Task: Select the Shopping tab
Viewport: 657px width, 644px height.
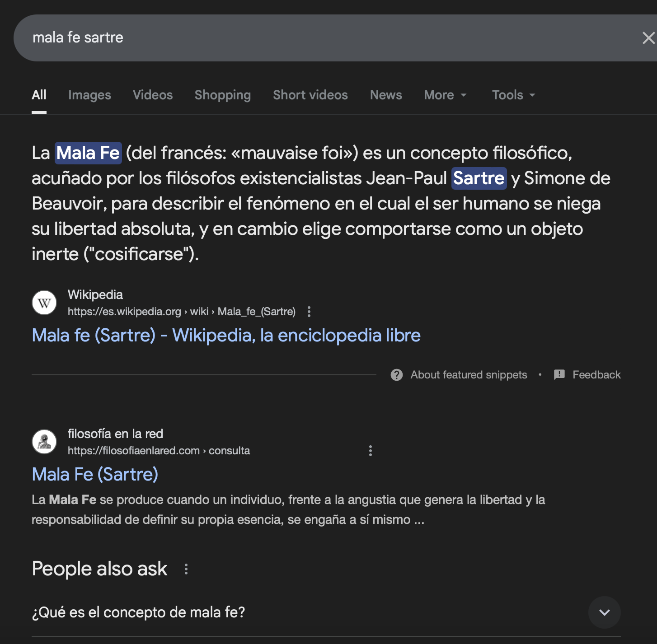Action: (x=223, y=95)
